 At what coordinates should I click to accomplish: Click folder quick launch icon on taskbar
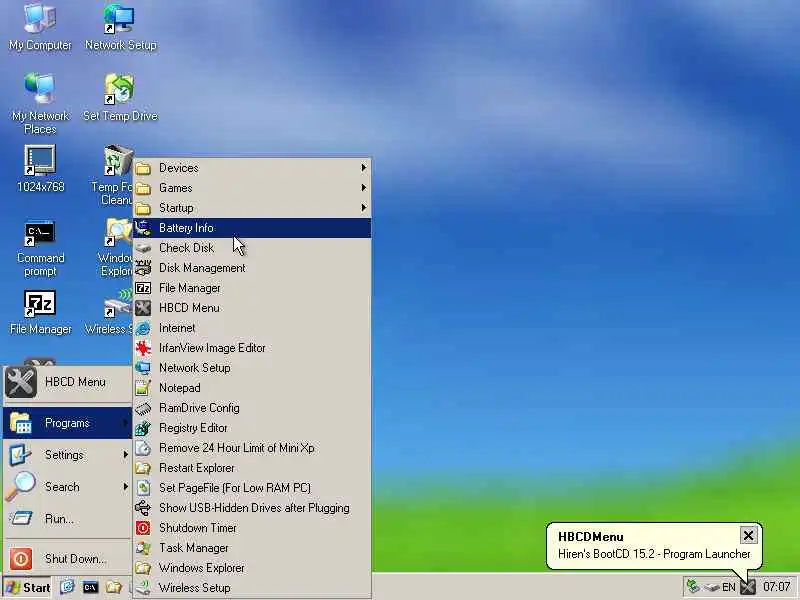click(113, 587)
